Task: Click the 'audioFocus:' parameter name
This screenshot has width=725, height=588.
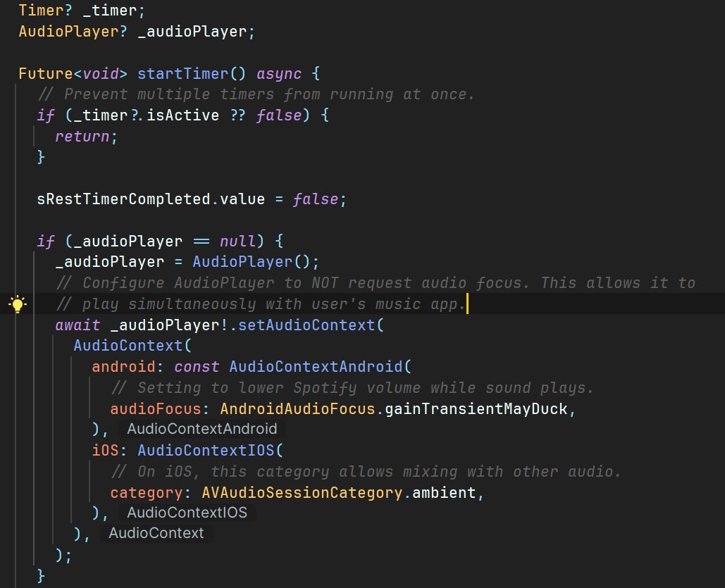Action: (x=159, y=409)
